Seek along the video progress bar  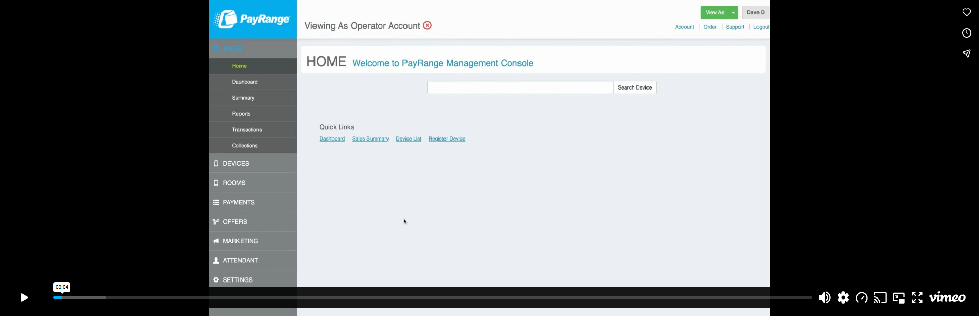tap(433, 297)
